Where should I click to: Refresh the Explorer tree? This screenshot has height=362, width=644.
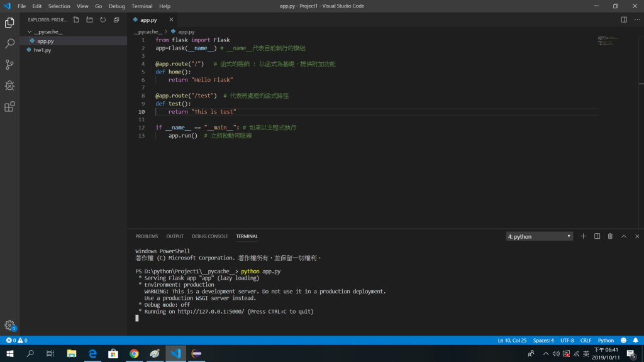[103, 19]
